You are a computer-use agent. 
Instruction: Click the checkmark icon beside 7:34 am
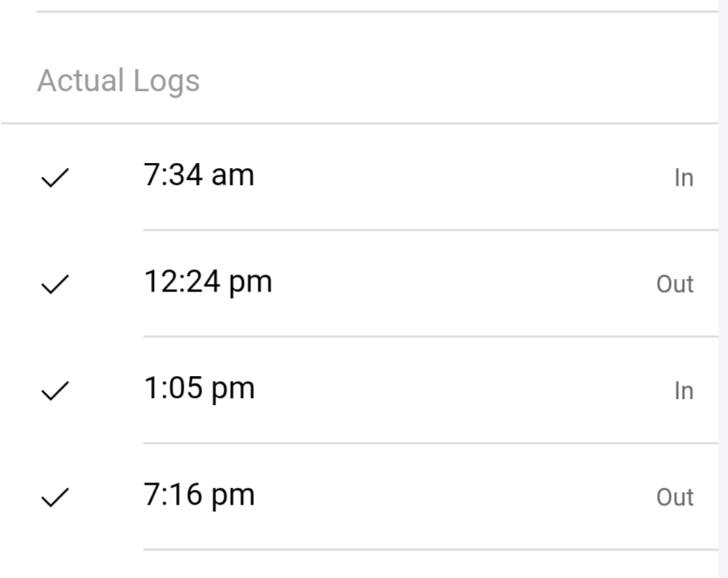[x=55, y=178]
